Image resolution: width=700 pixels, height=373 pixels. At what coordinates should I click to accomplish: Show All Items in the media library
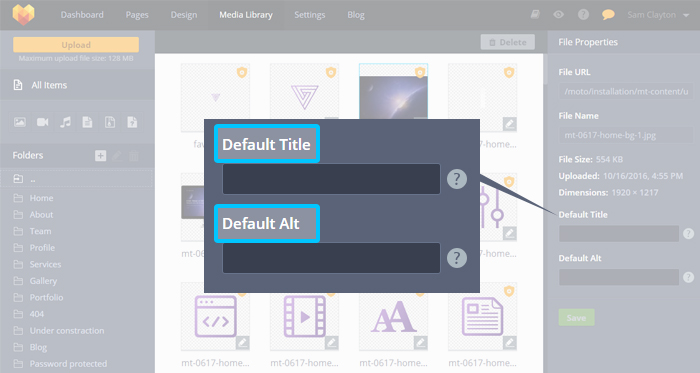[49, 85]
